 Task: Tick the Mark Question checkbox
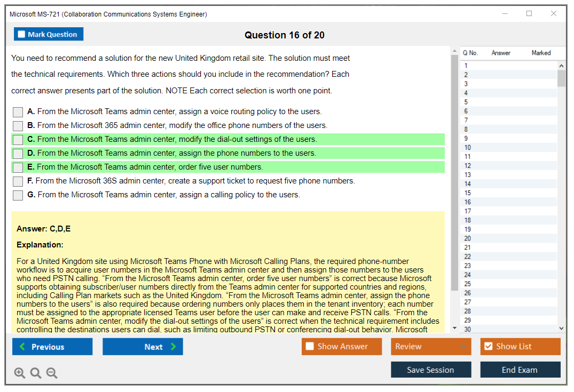click(x=21, y=34)
